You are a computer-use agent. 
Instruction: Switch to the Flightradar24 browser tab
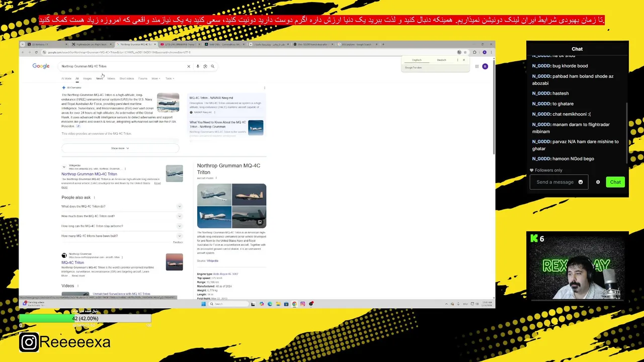pyautogui.click(x=91, y=44)
